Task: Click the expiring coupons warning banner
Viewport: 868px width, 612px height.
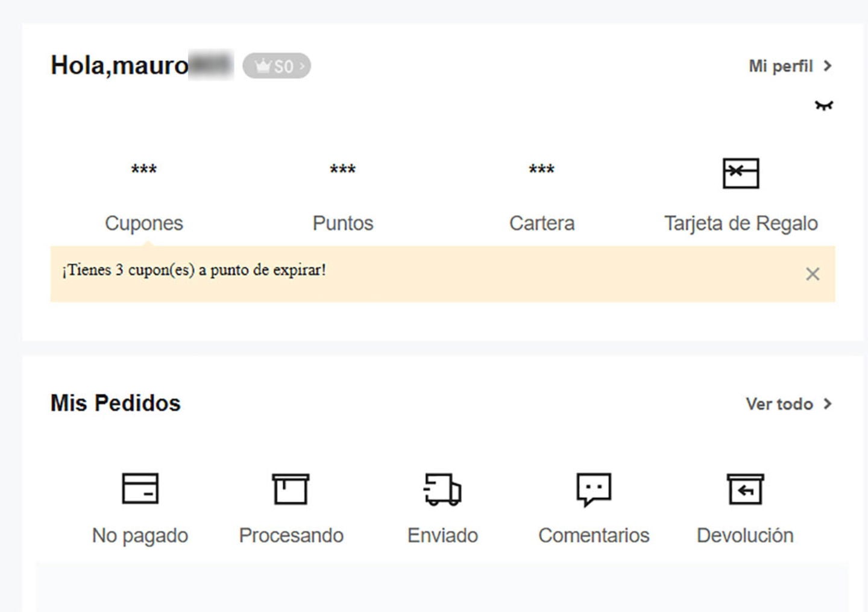Action: click(193, 271)
